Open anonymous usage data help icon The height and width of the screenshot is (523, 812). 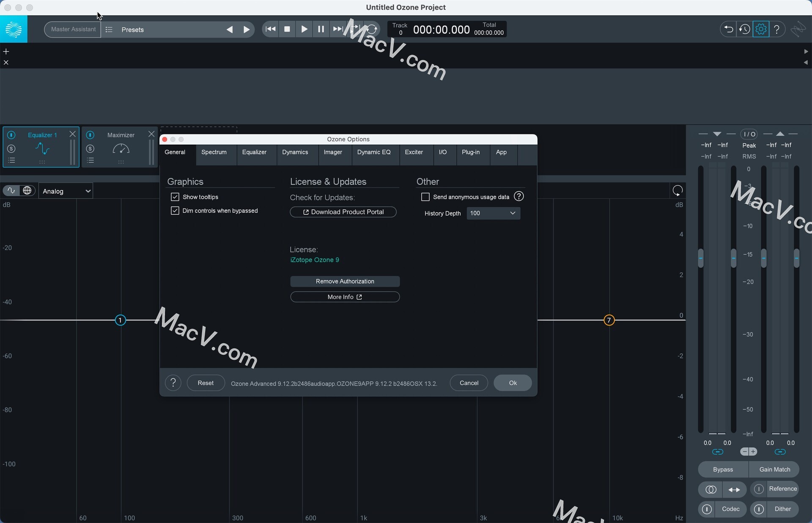[519, 197]
